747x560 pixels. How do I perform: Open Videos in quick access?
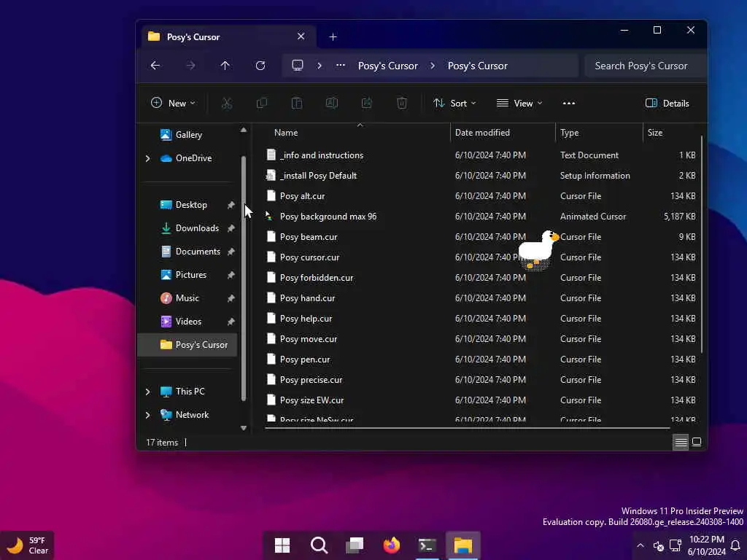tap(188, 322)
